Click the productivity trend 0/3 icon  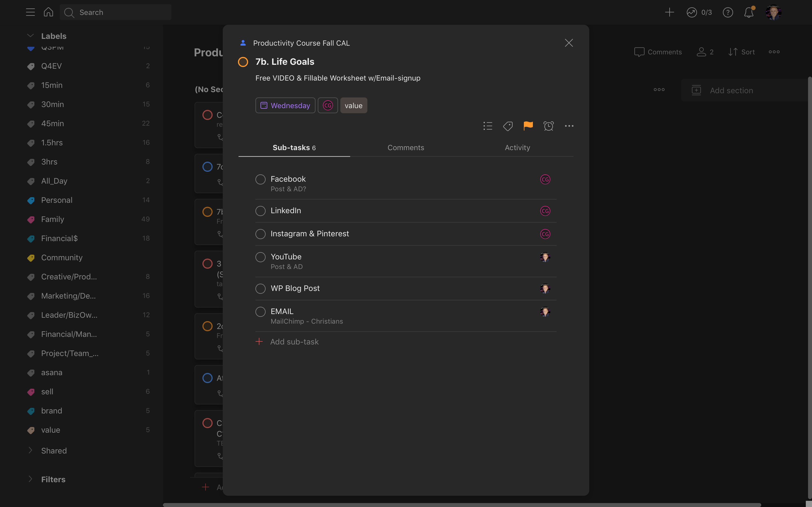692,12
